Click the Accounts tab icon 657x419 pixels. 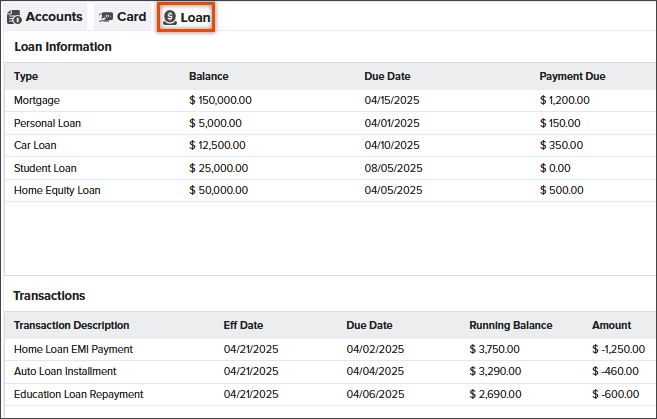tap(14, 17)
